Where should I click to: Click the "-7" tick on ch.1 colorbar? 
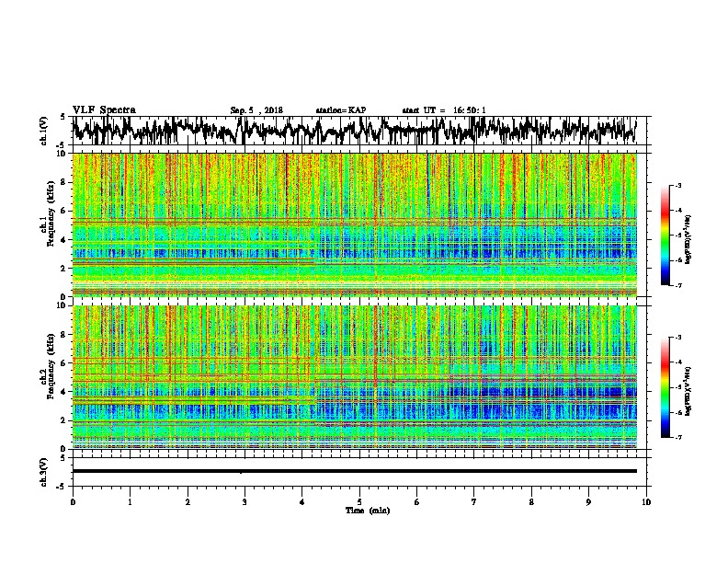coord(678,285)
